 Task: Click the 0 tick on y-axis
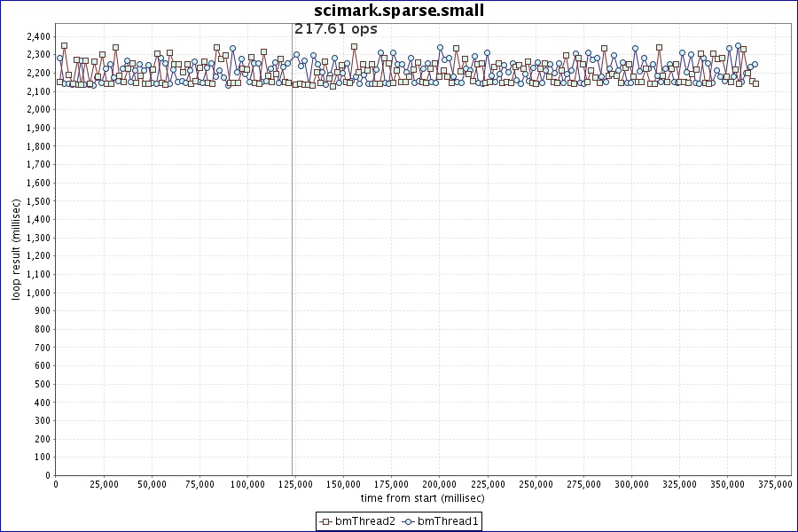47,475
